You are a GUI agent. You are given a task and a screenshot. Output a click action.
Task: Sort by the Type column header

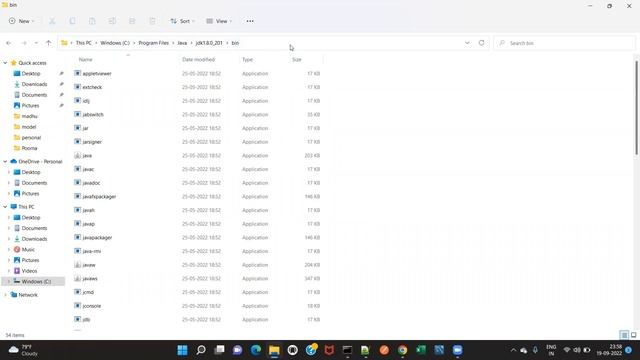tap(247, 60)
